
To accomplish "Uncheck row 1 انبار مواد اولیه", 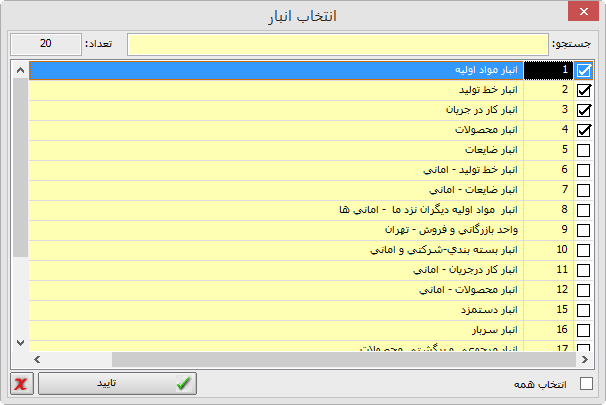I will [x=584, y=70].
